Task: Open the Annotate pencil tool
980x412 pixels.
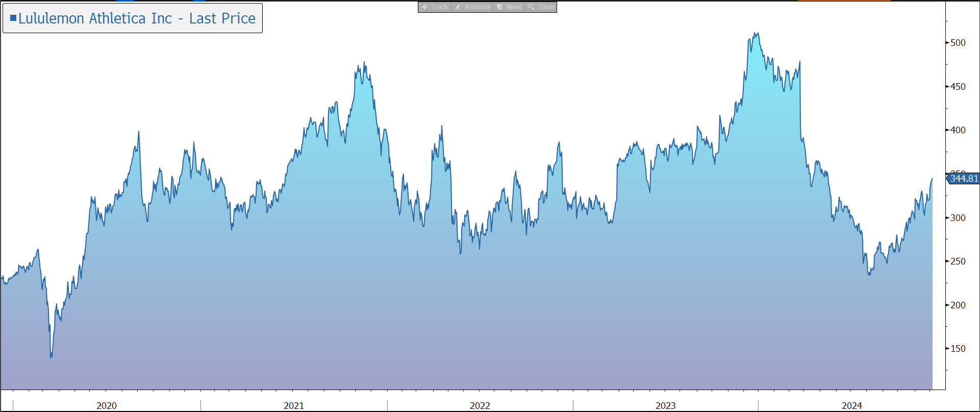Action: 472,7
